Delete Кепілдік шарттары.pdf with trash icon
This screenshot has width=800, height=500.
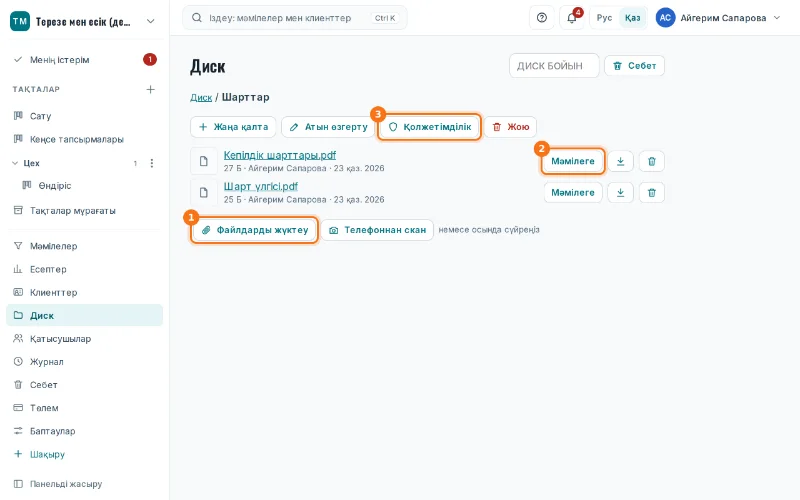[652, 161]
